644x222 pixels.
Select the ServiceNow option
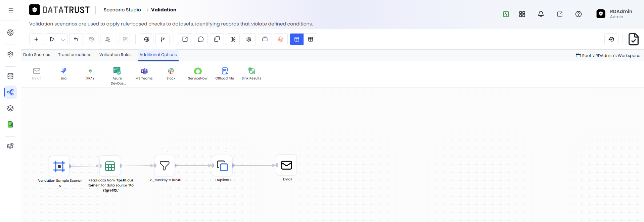[x=198, y=74]
